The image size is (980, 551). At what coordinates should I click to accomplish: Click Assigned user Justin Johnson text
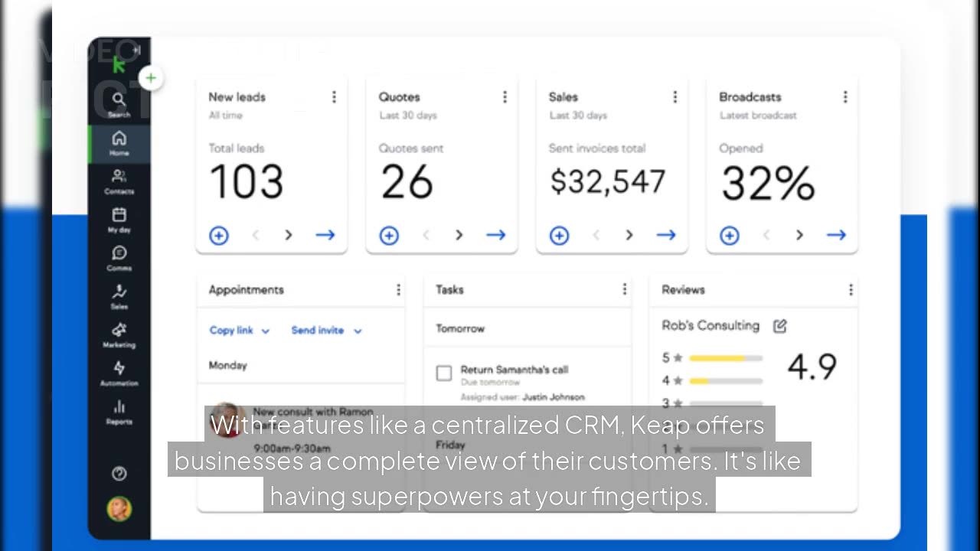[522, 397]
